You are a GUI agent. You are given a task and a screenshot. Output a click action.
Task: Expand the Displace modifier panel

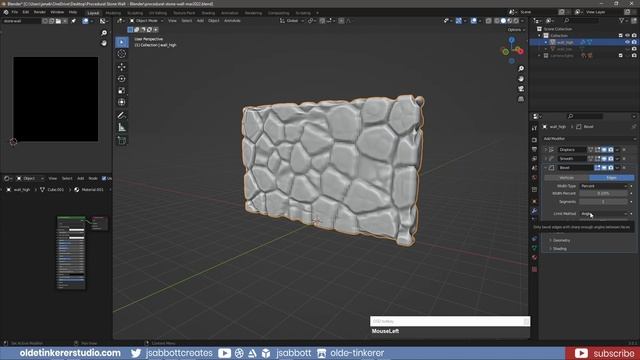coord(546,150)
